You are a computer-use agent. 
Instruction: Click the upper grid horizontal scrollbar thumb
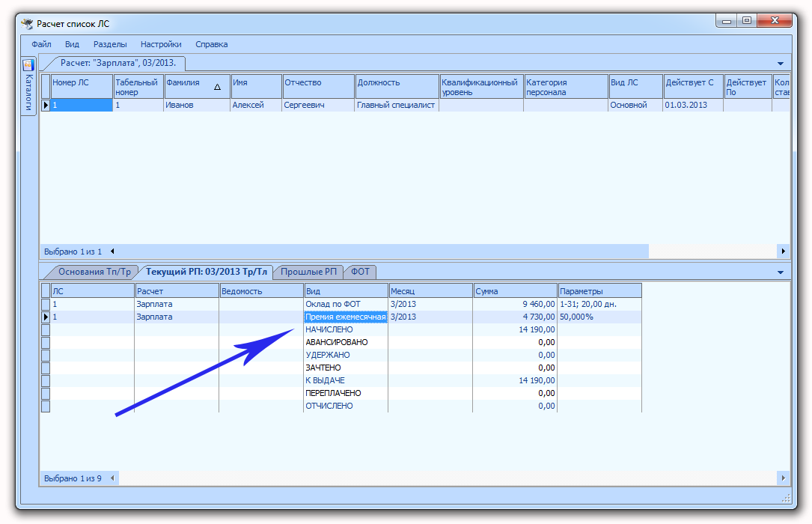[383, 251]
